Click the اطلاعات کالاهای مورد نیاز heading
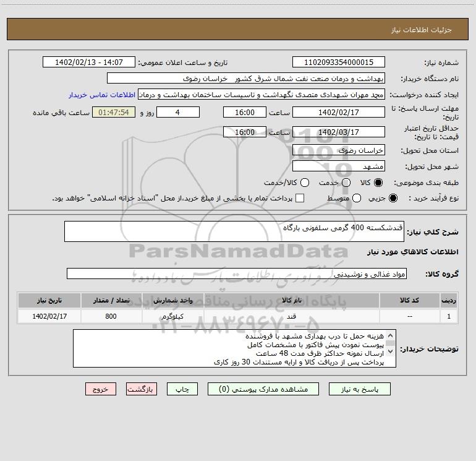Screen dimensions: 476x461 (x=413, y=252)
